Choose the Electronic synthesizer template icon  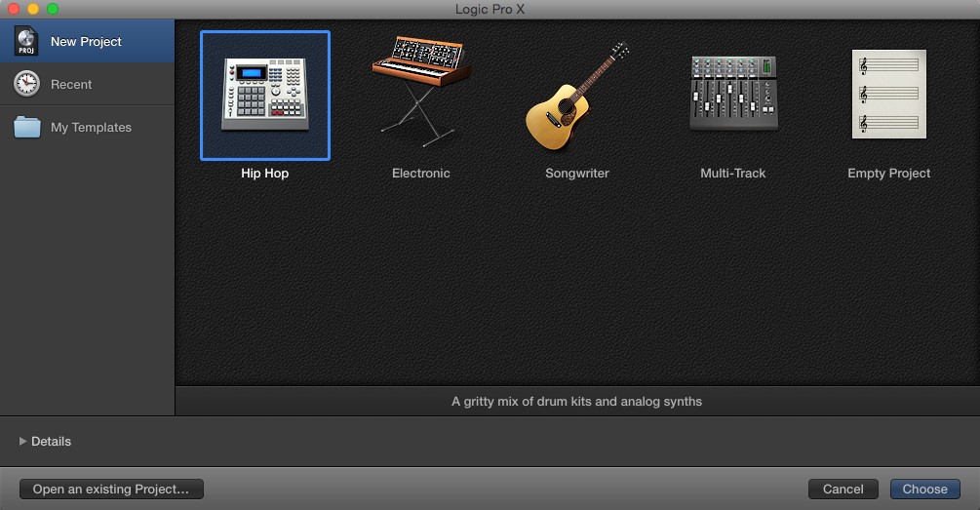(x=421, y=92)
